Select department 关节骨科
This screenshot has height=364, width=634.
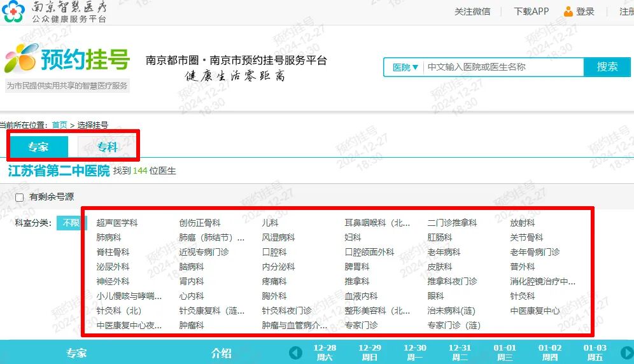526,237
